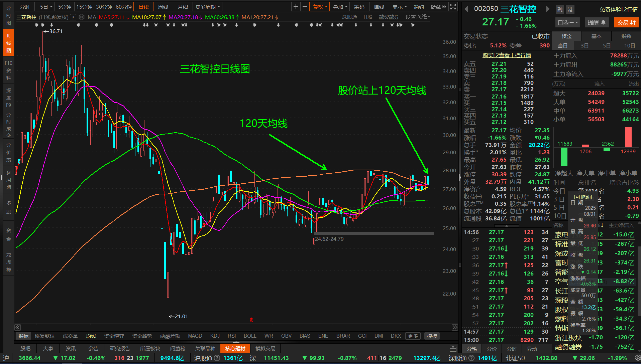This screenshot has width=641, height=364.
Task: Open F10资料 sidebar item
Action: 8,70
